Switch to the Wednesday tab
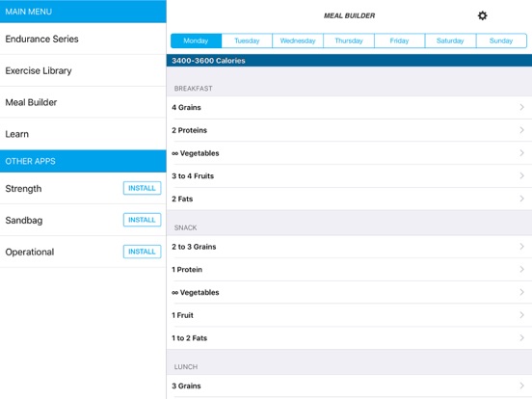Screen dimensions: 532x399 pyautogui.click(x=298, y=40)
